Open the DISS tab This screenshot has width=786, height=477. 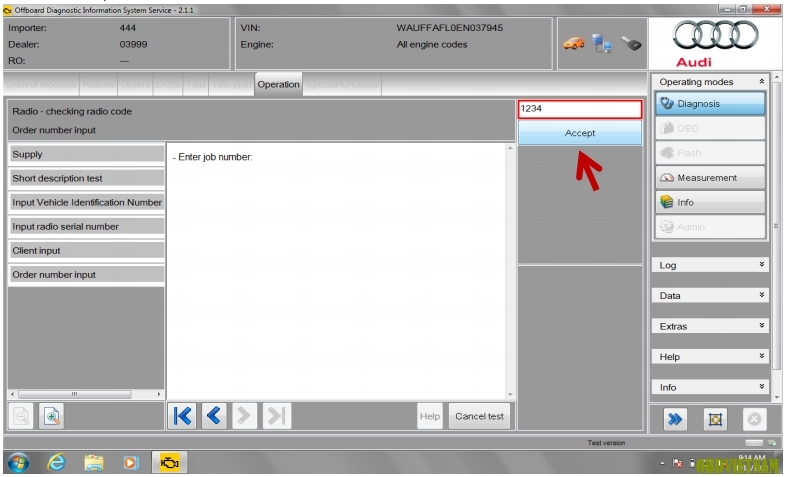click(x=168, y=84)
